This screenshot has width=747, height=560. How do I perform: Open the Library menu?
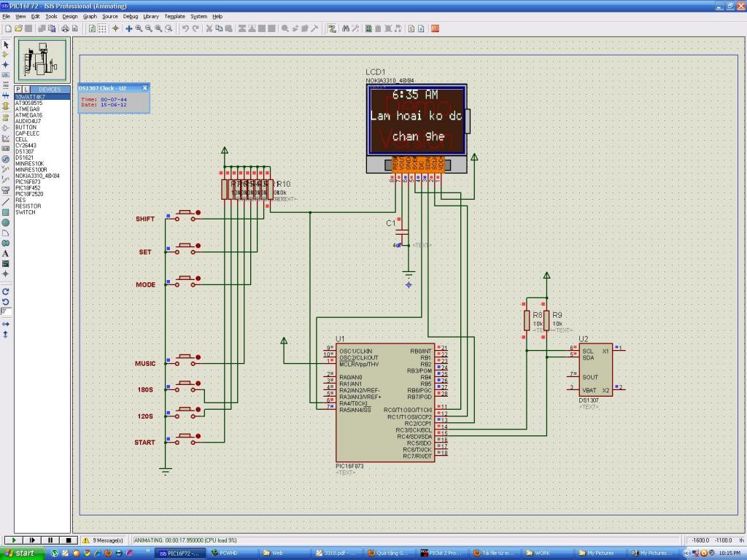[x=151, y=16]
